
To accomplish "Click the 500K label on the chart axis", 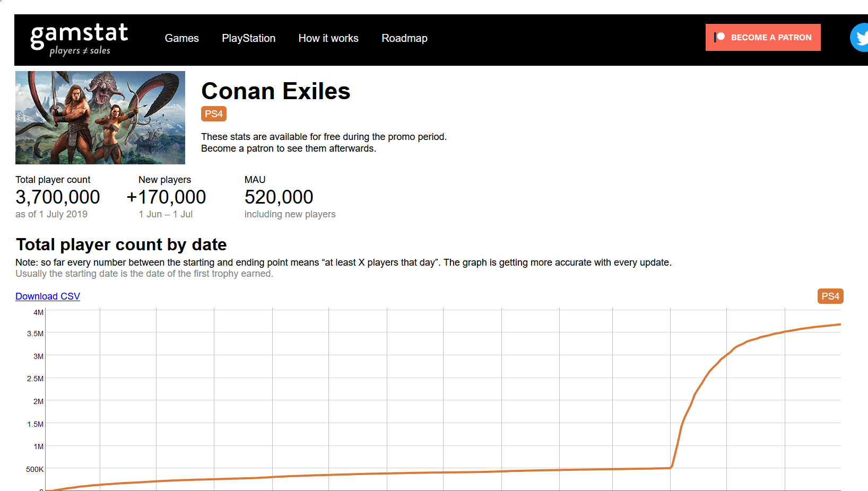I will pyautogui.click(x=35, y=469).
